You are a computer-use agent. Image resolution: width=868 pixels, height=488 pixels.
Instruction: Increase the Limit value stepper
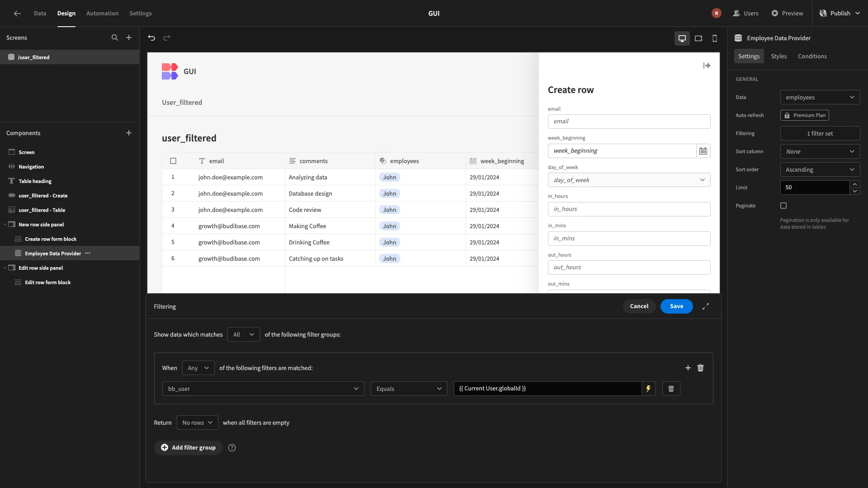click(854, 184)
